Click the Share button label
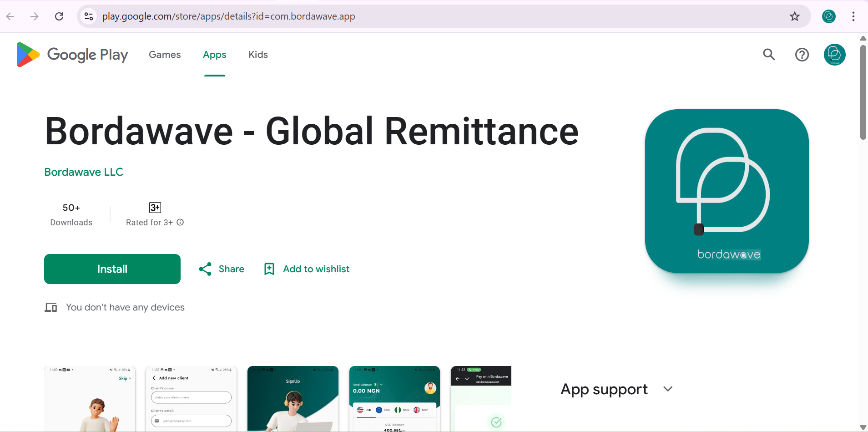Image resolution: width=868 pixels, height=432 pixels. coord(232,269)
